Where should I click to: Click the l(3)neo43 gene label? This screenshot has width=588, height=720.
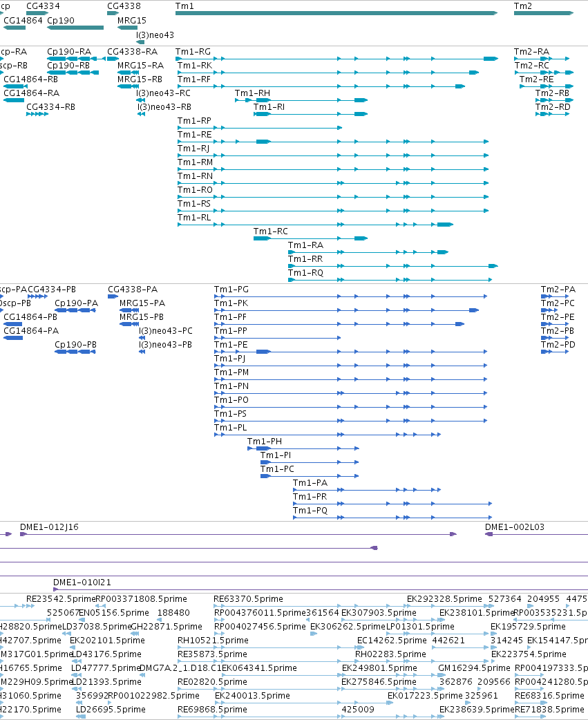[155, 35]
